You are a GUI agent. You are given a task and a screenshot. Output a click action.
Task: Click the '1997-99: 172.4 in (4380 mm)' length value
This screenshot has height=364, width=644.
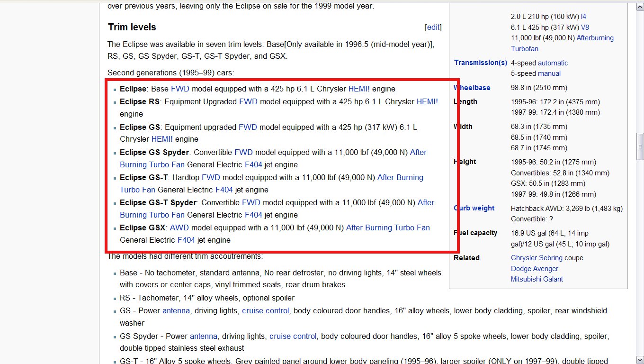coord(555,112)
